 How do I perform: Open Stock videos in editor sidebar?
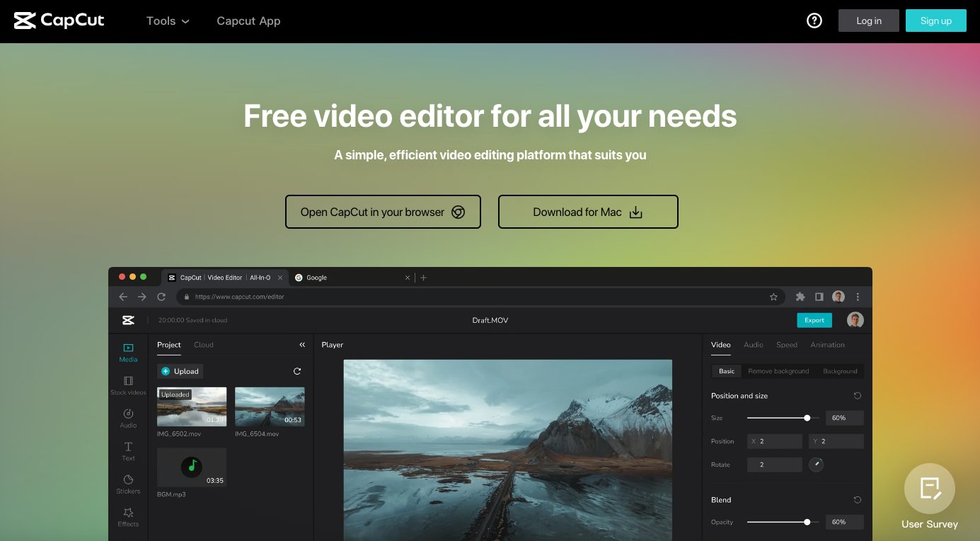click(128, 386)
